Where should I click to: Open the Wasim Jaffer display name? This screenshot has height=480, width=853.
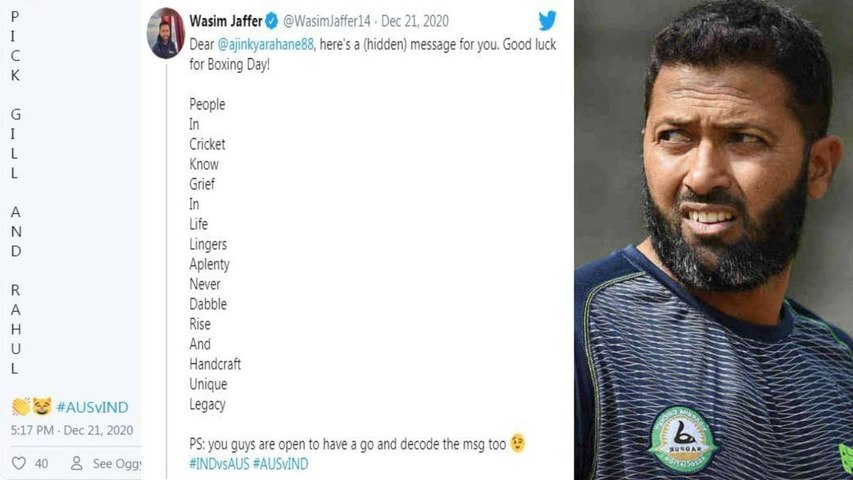(x=224, y=21)
